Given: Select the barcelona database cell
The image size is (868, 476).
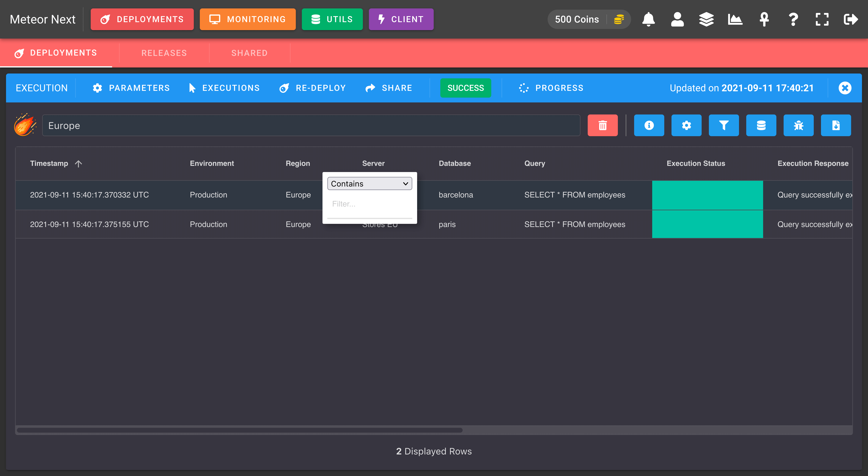Looking at the screenshot, I should click(x=456, y=195).
